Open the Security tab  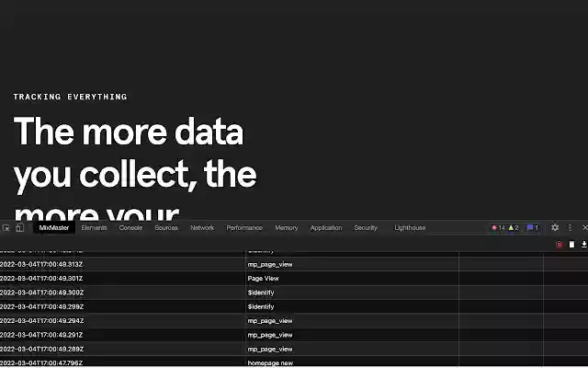366,227
